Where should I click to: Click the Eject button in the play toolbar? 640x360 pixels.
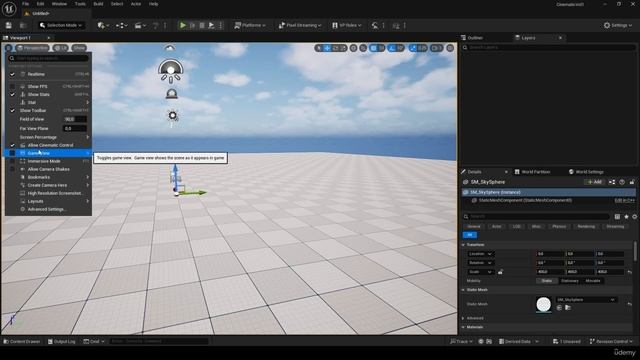coord(211,25)
